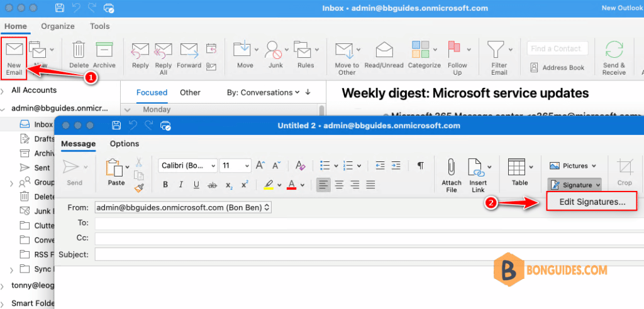Open the Calibri font name dropdown

point(187,166)
